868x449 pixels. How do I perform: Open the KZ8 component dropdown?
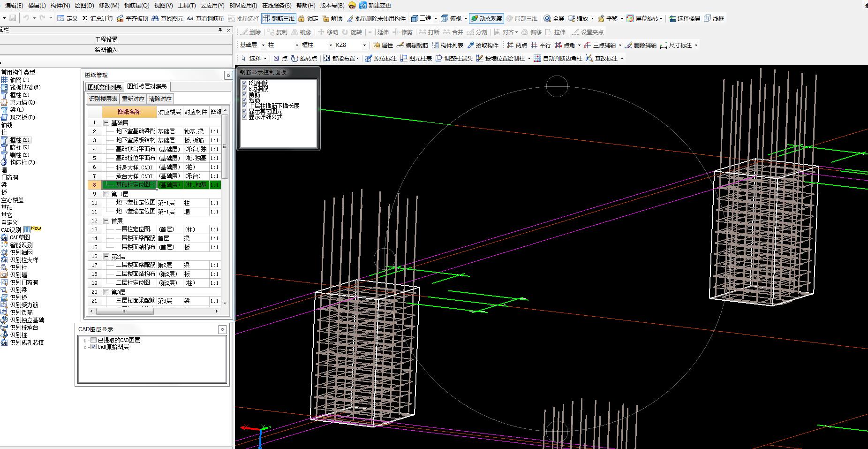point(364,45)
